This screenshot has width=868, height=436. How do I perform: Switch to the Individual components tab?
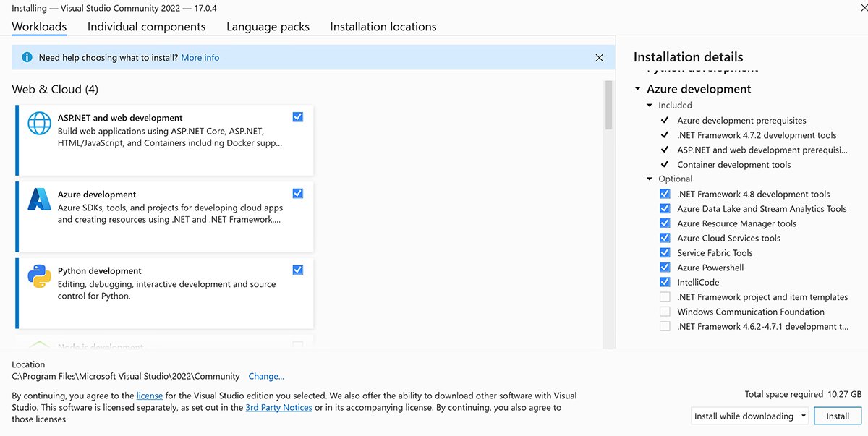[x=146, y=26]
